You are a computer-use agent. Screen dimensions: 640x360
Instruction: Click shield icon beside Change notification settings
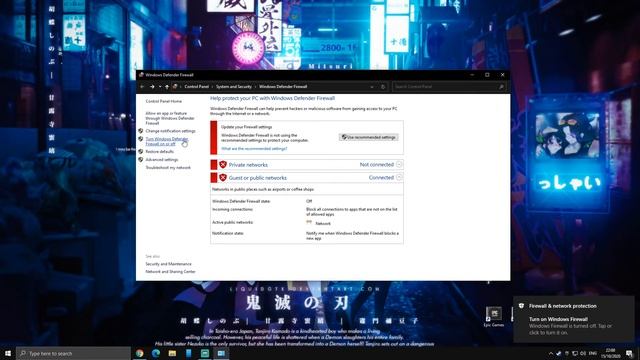click(140, 131)
